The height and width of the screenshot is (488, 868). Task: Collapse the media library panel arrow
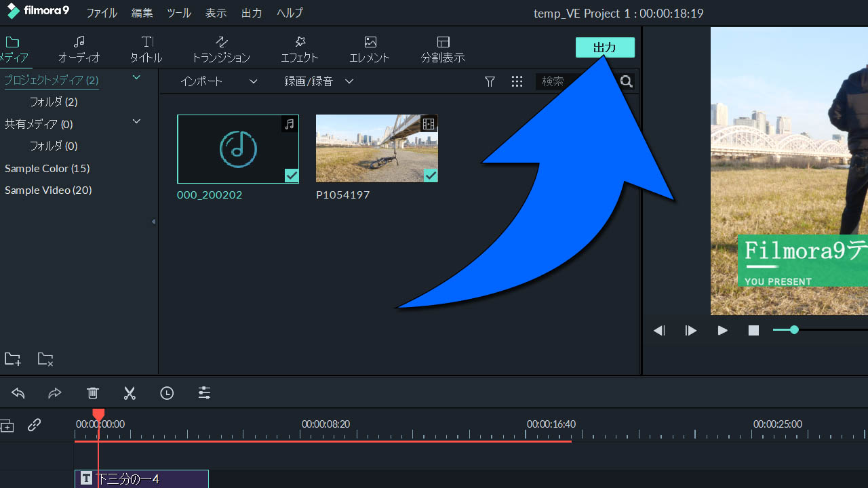pos(153,222)
